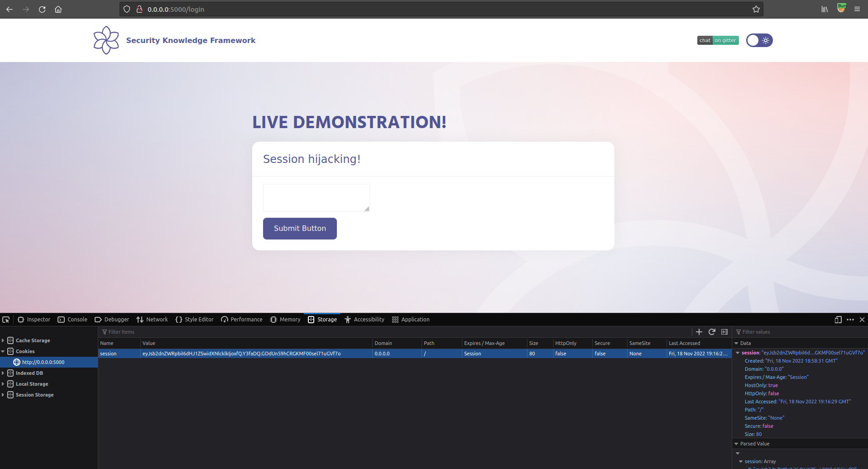Click the insecure connection padlock icon
Viewport: 868px width, 469px height.
(x=139, y=9)
